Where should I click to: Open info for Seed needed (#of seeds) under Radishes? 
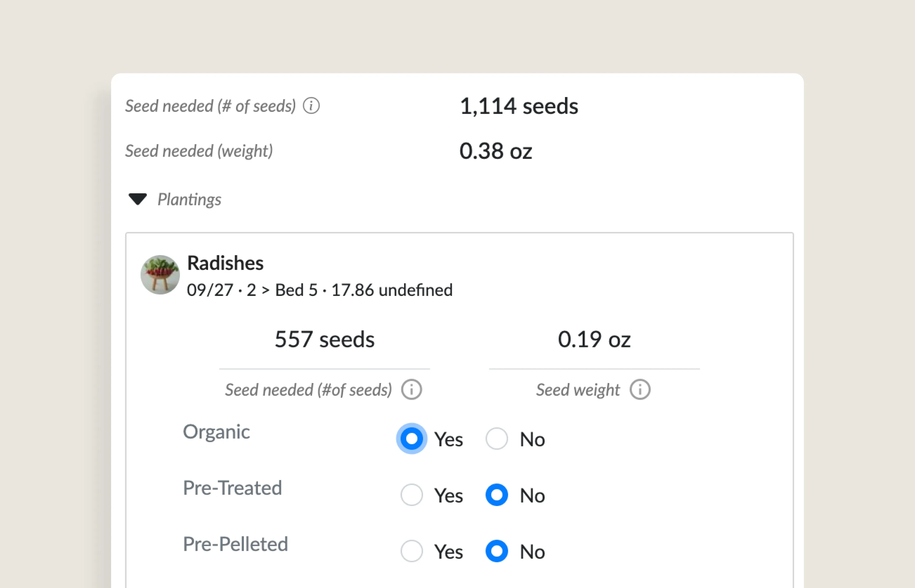(411, 390)
